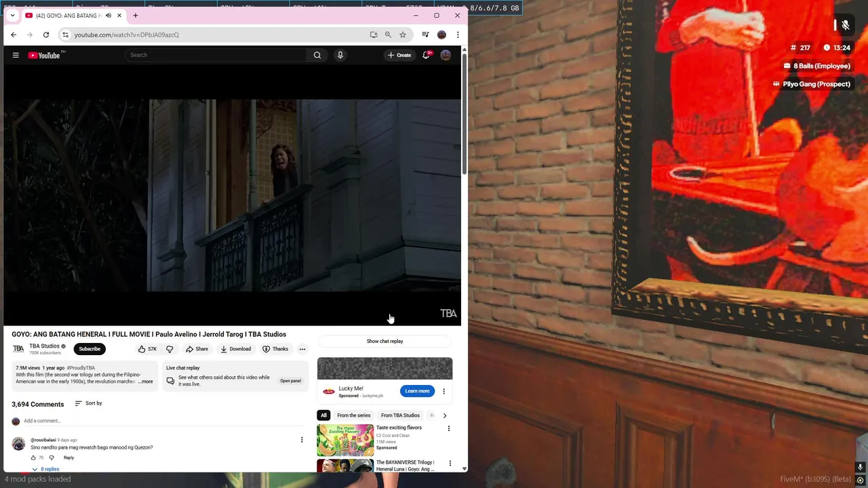Open Chrome zoom magnifier in address bar
The image size is (868, 488).
tap(388, 35)
